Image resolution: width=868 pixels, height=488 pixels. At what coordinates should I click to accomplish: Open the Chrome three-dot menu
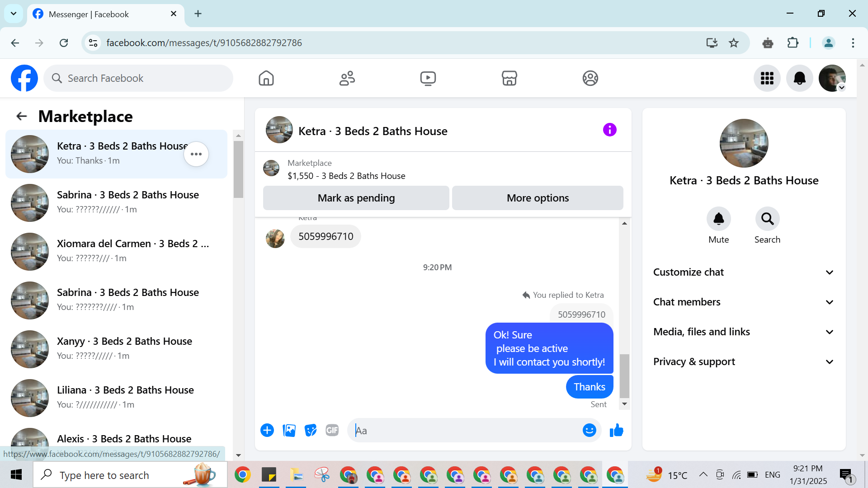853,43
